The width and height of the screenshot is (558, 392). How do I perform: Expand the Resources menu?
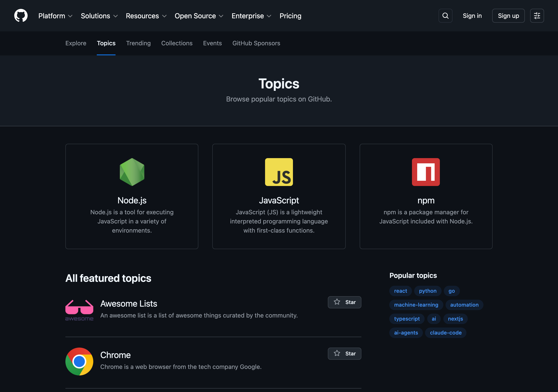point(146,16)
